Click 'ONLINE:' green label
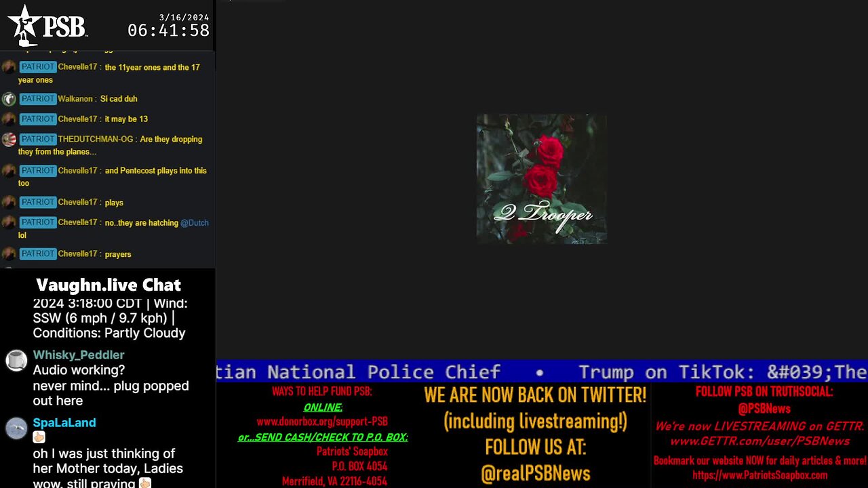Image resolution: width=868 pixels, height=488 pixels. pos(323,407)
